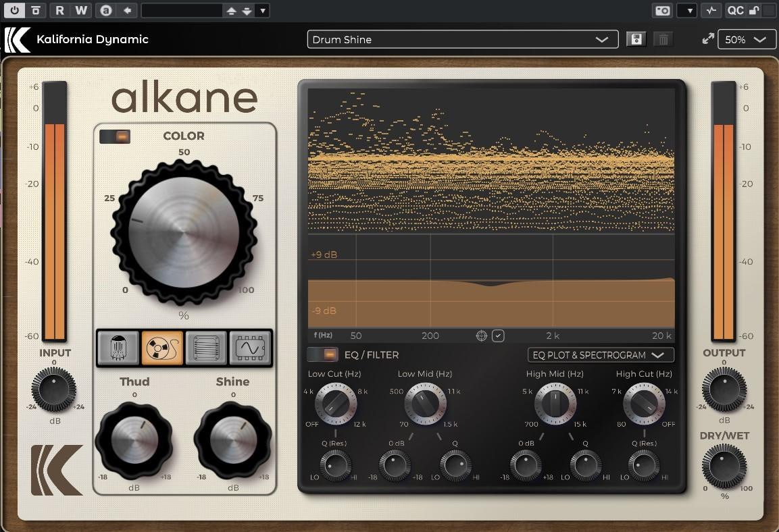Load next host preset with down arrow
Viewport: 779px width, 532px height.
247,10
